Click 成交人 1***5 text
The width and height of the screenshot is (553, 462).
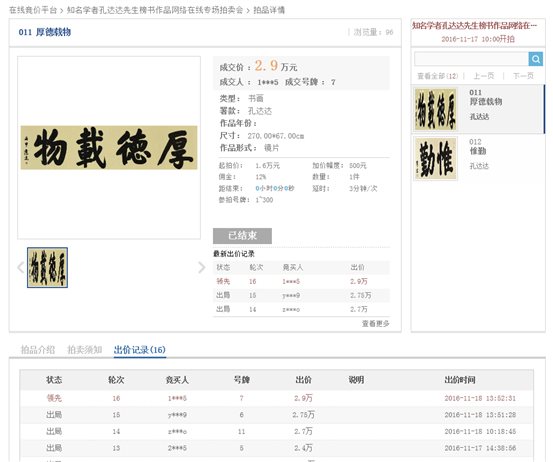tap(249, 82)
